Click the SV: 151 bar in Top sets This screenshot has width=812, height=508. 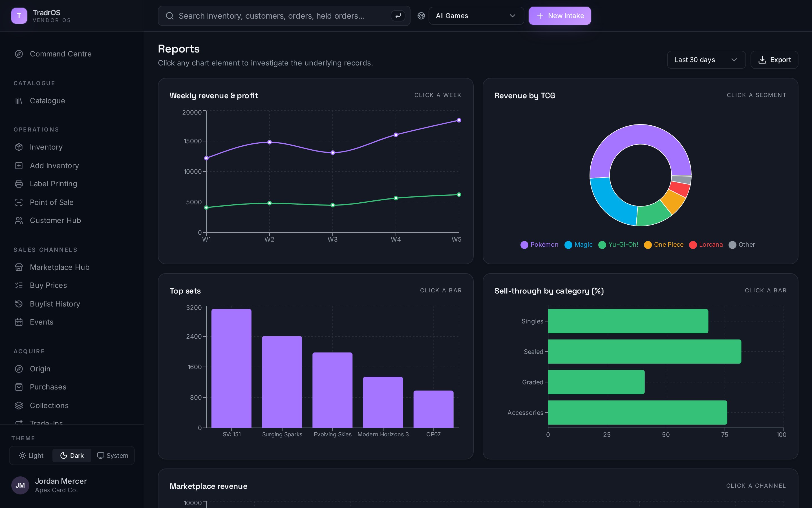[x=231, y=368]
